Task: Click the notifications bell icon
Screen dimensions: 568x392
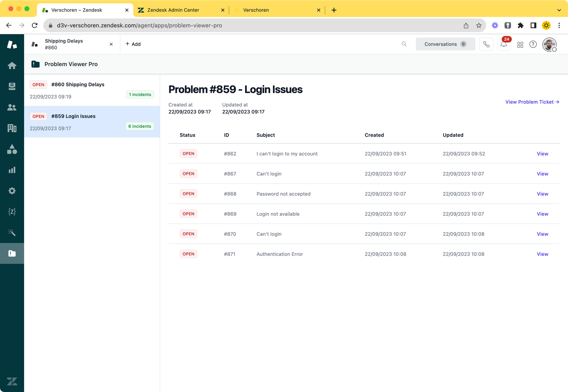Action: pos(504,44)
